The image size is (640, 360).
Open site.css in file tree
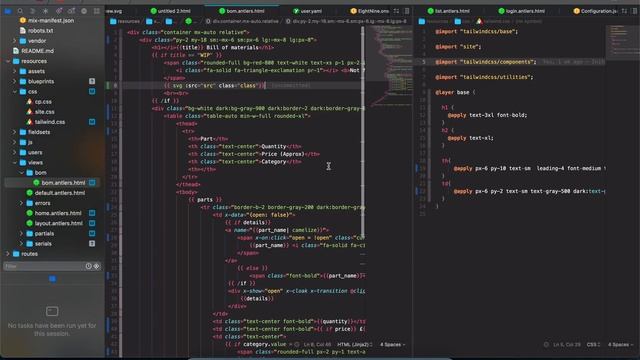(x=40, y=112)
